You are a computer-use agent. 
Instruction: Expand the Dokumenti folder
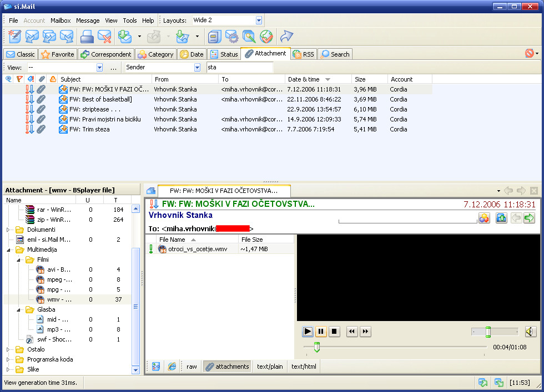click(8, 230)
